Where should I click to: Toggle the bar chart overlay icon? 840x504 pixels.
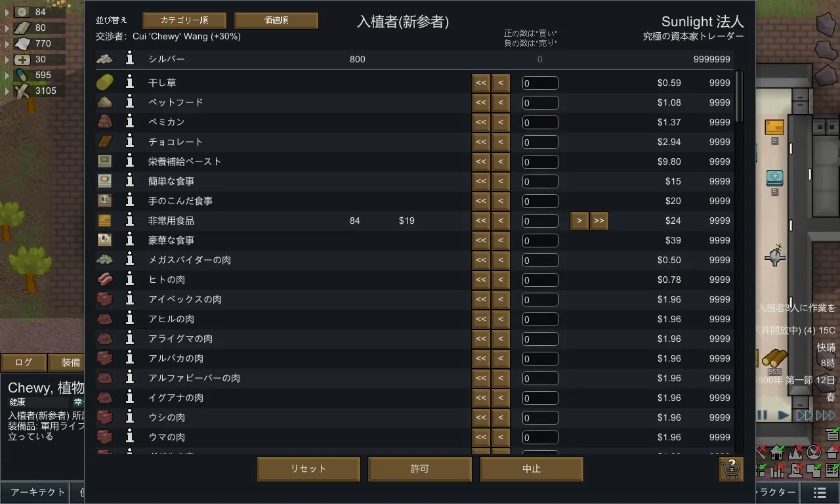(x=778, y=470)
